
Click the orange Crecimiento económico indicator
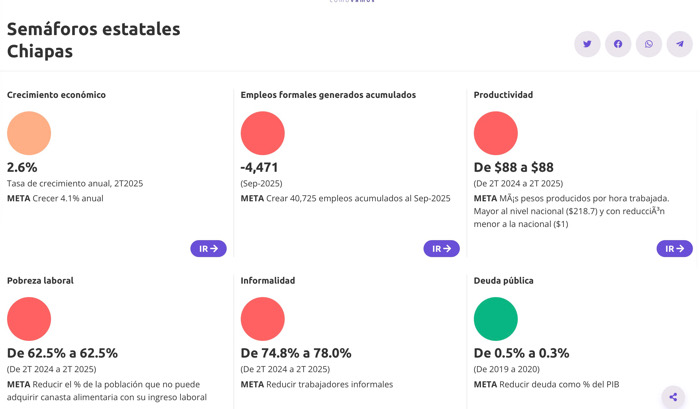click(29, 133)
